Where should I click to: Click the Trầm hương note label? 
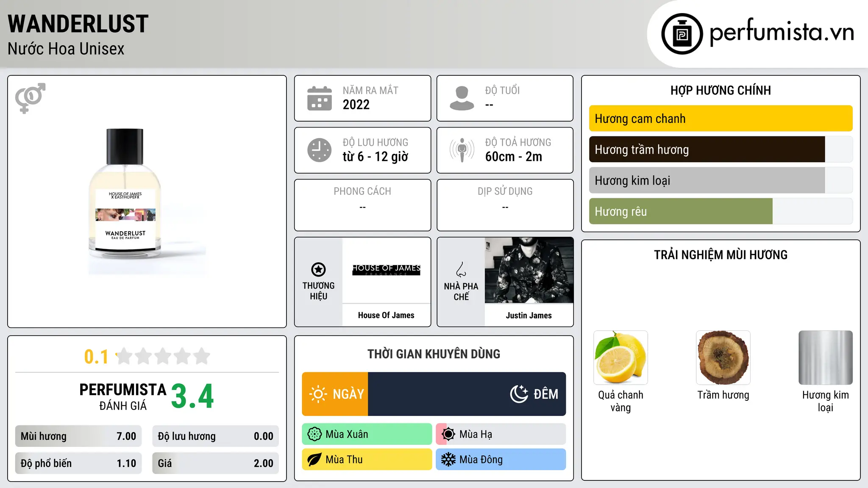pyautogui.click(x=723, y=395)
